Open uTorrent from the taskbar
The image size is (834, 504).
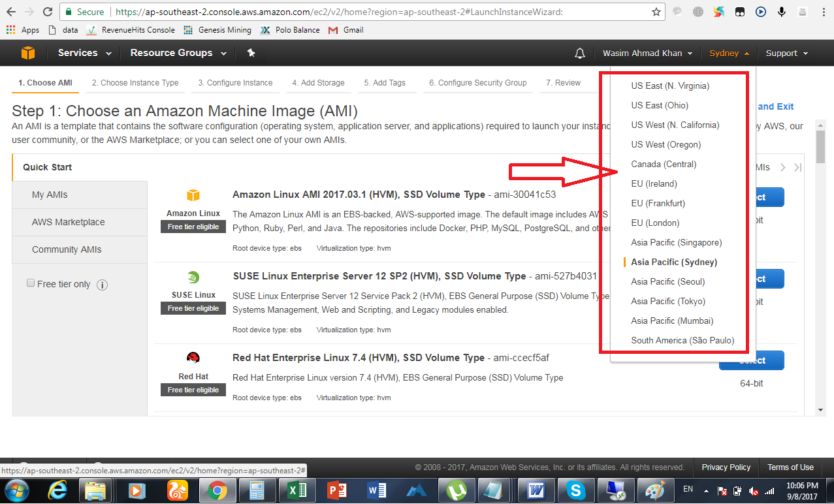click(455, 490)
